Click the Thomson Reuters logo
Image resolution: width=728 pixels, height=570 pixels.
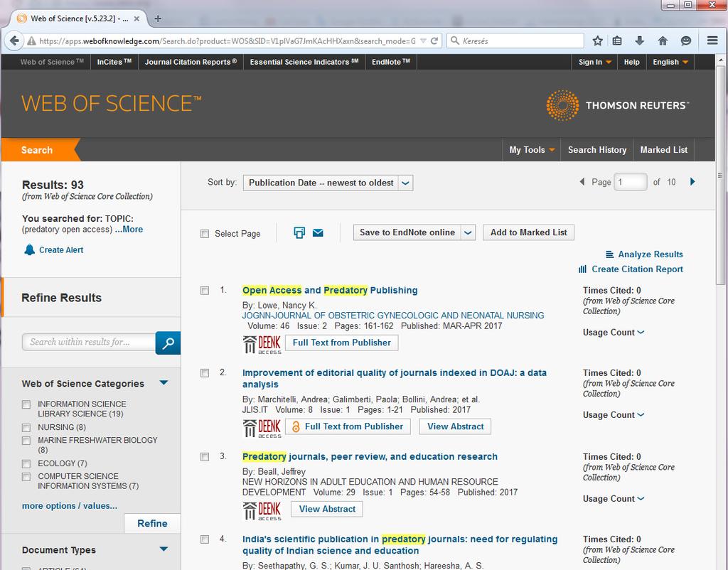coord(618,105)
